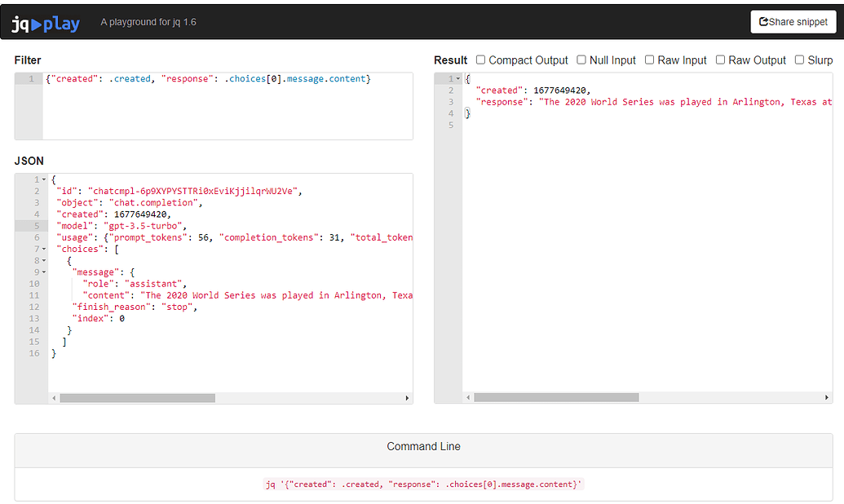Click JSON scrollbar right arrow
The image size is (844, 504).
click(407, 398)
